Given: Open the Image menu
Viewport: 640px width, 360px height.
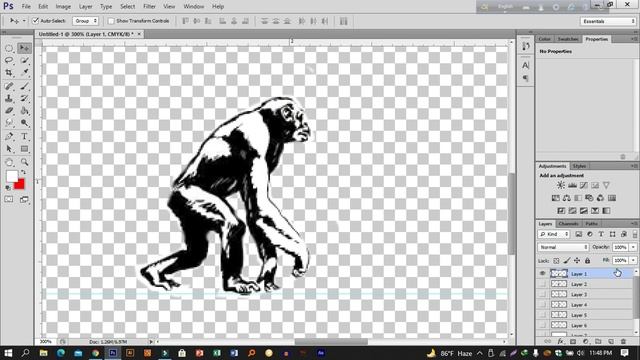Looking at the screenshot, I should point(63,7).
